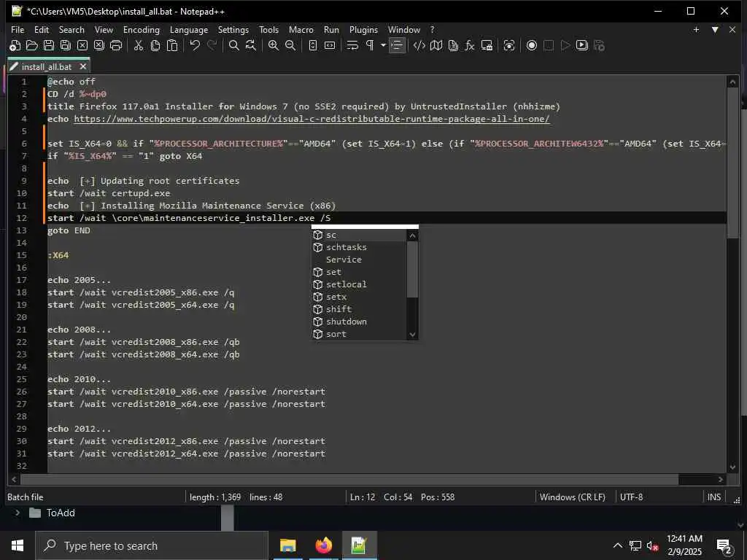Toggle the Indent Guide toolbar icon
The width and height of the screenshot is (747, 560).
click(x=397, y=46)
